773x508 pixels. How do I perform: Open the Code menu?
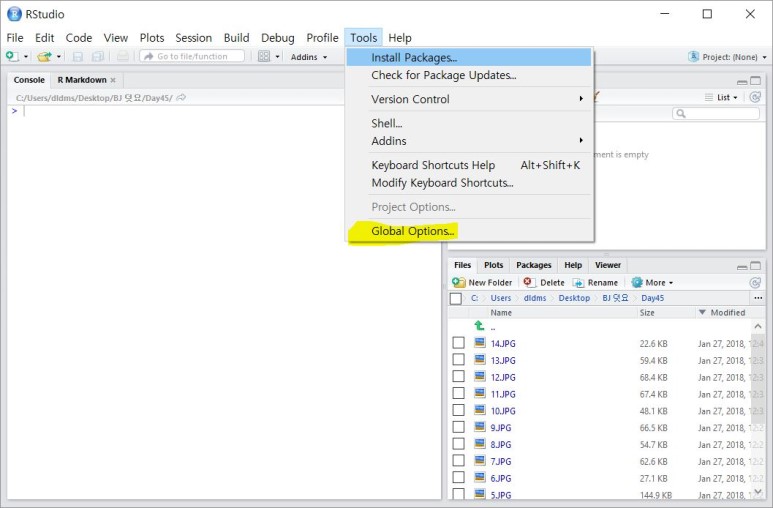pyautogui.click(x=79, y=38)
